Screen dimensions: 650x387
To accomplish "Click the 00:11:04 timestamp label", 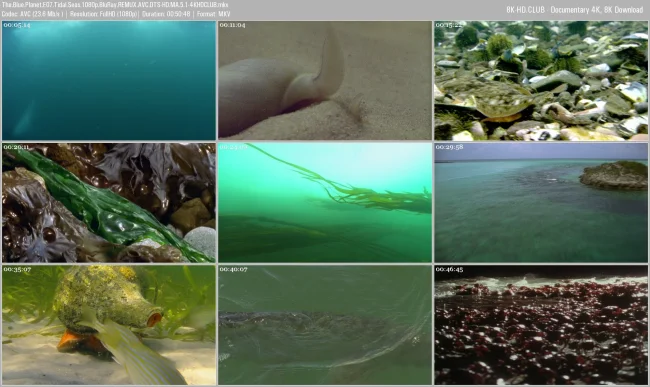I will click(233, 25).
